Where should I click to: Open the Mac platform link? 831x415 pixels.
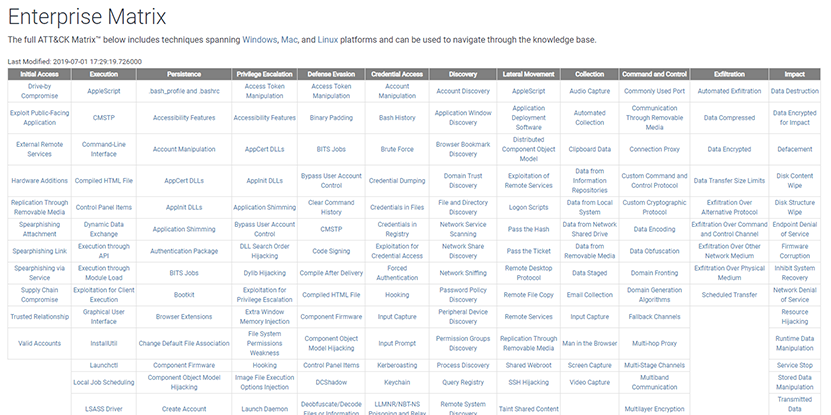click(289, 40)
